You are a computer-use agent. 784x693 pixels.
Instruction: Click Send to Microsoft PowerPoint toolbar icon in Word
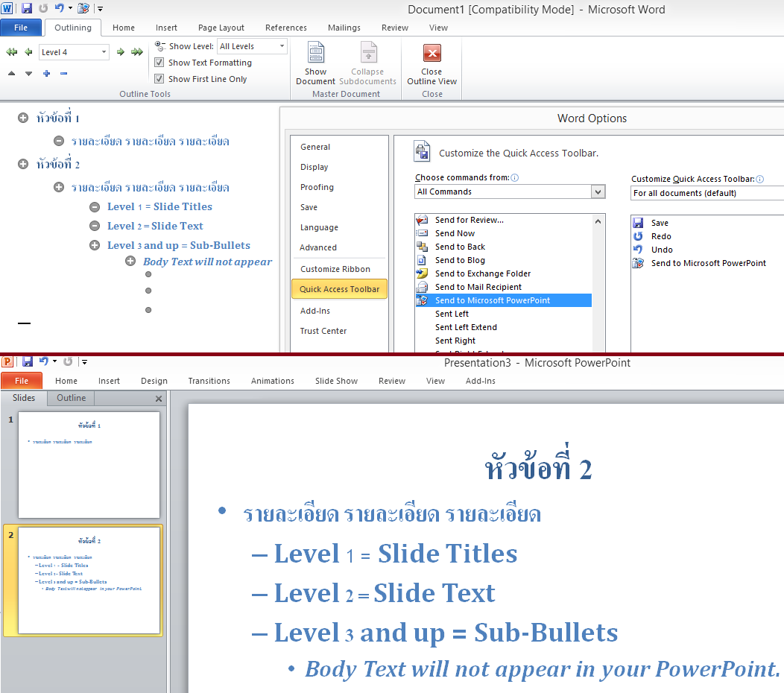[83, 8]
